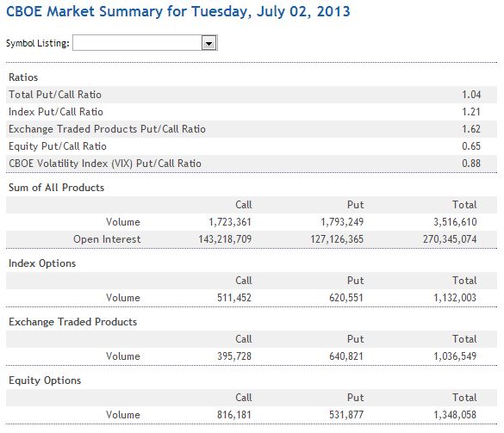504x433 pixels.
Task: Select Exchange Traded Products call volume 395,728
Action: tap(234, 356)
